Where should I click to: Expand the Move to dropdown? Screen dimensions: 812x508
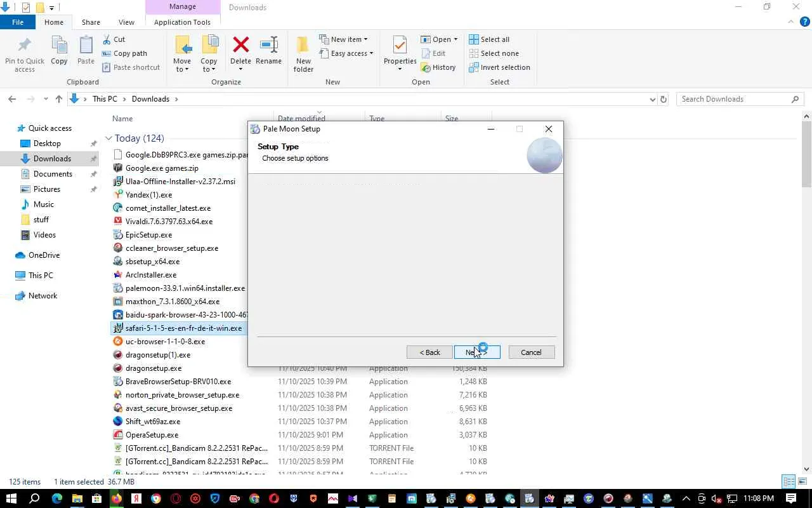point(182,69)
